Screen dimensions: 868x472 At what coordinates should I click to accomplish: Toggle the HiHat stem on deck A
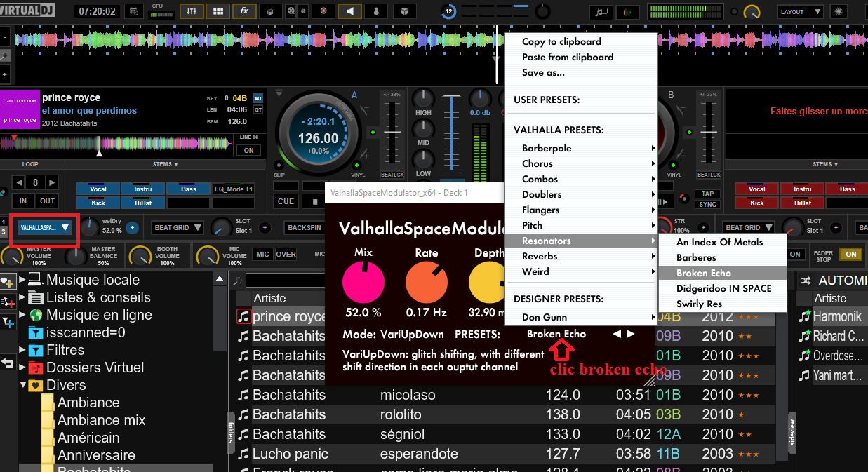click(143, 203)
